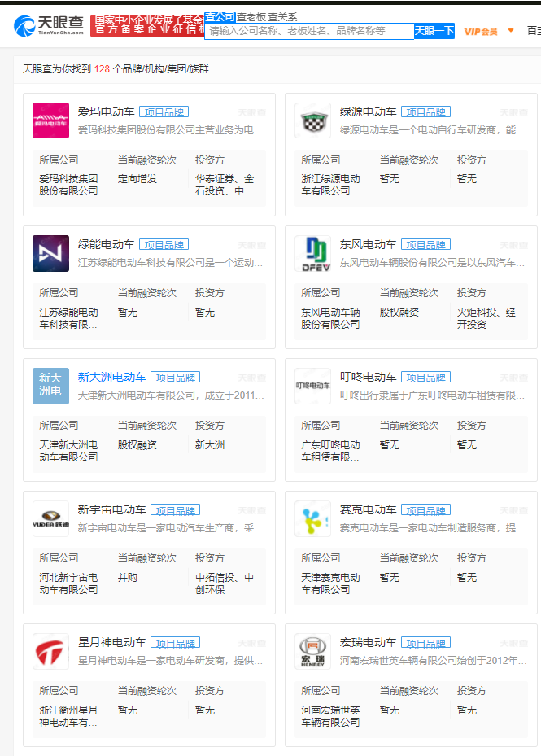541x756 pixels.
Task: Open the 新大洲电动车 title link
Action: pyautogui.click(x=112, y=377)
